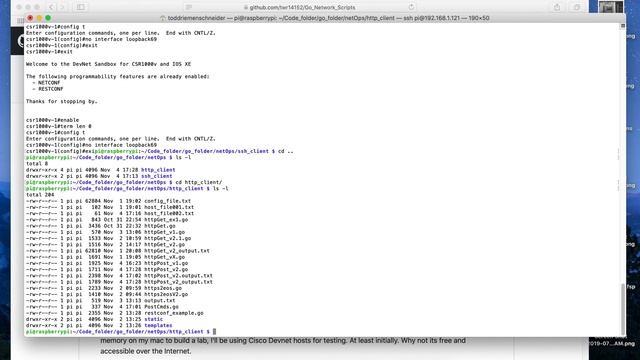This screenshot has height=360, width=640.
Task: Zoom the terminal window green button
Action: coord(48,18)
